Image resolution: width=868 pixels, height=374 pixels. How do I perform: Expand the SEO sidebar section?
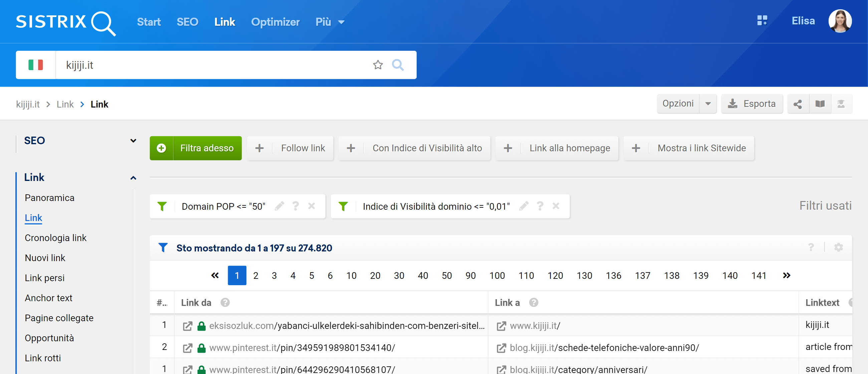[x=133, y=141]
